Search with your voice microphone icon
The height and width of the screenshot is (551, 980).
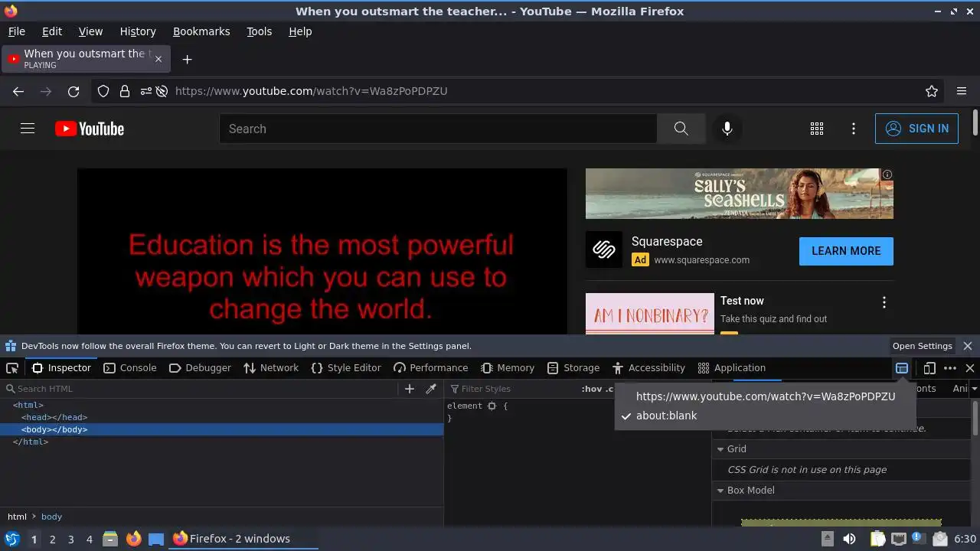727,129
